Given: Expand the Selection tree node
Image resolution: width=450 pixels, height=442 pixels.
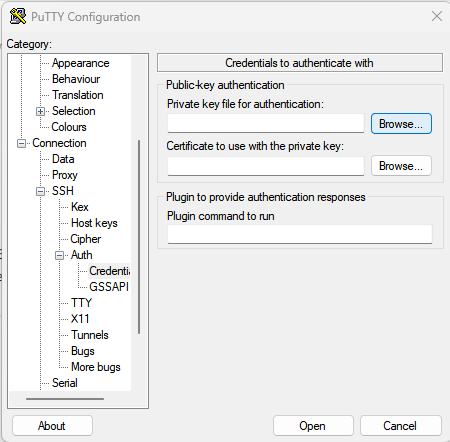Looking at the screenshot, I should coord(40,111).
